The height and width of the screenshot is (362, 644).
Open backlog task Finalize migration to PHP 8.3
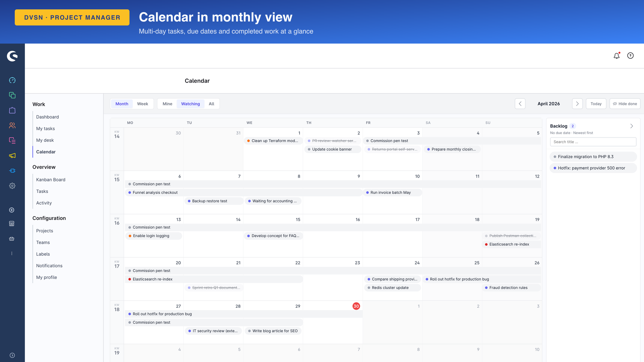pyautogui.click(x=593, y=157)
